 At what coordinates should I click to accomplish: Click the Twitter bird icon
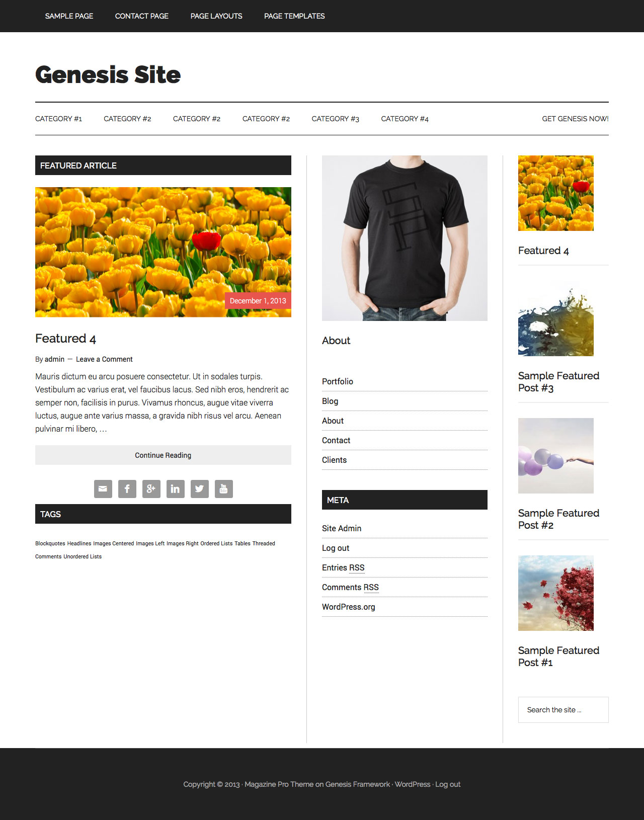pyautogui.click(x=200, y=488)
